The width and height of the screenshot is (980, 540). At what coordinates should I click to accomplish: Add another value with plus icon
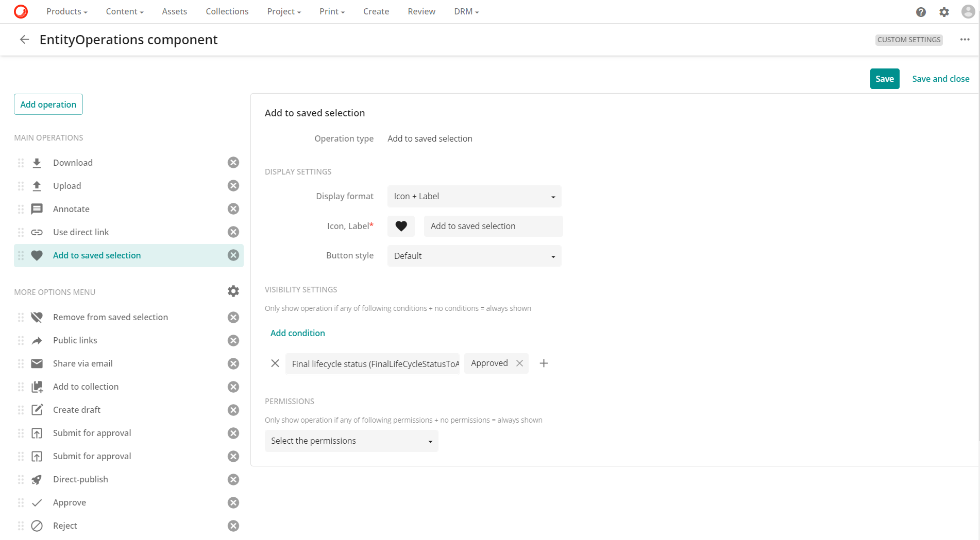pos(544,363)
